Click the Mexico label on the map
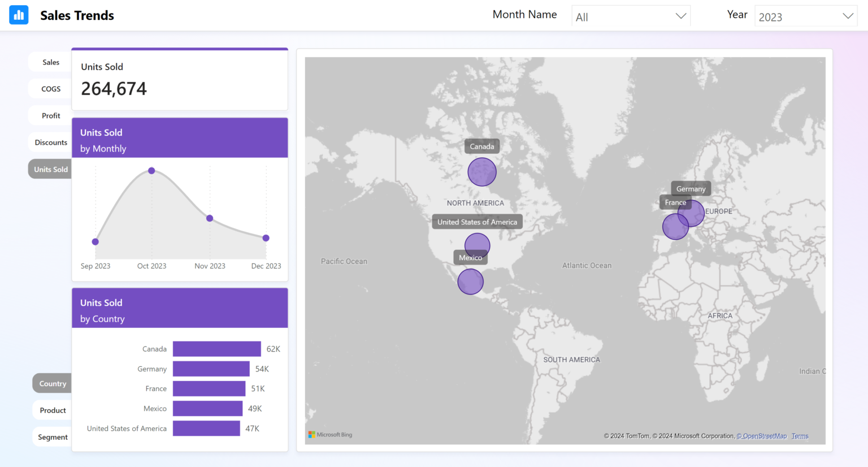The image size is (868, 467). pos(470,257)
